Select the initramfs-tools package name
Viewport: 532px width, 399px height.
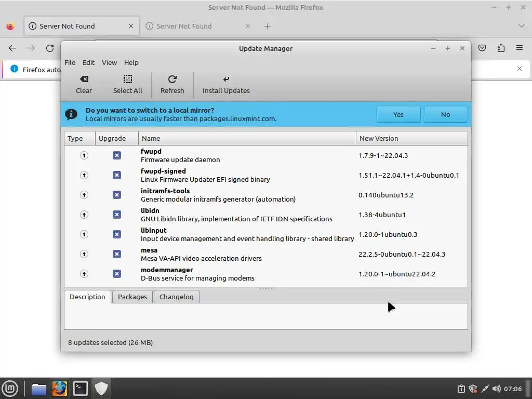(165, 191)
